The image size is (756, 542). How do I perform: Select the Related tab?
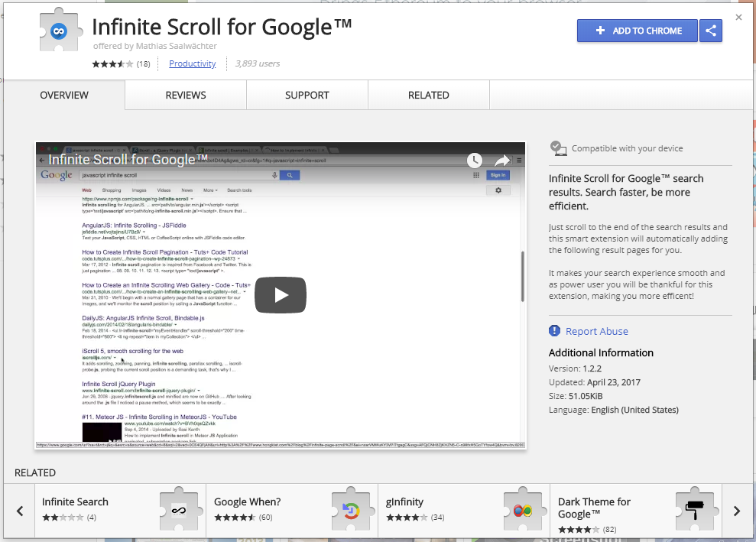(428, 95)
